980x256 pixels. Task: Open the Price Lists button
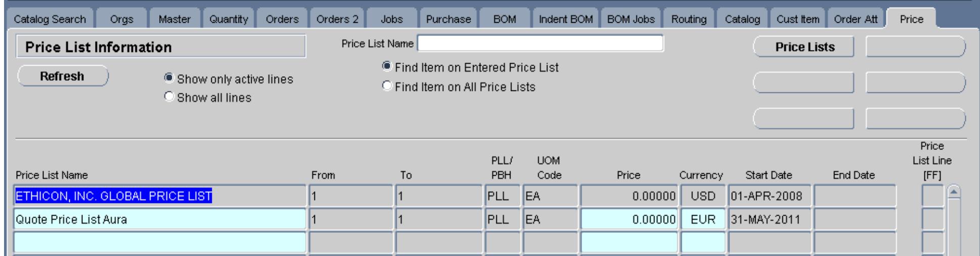[x=804, y=47]
